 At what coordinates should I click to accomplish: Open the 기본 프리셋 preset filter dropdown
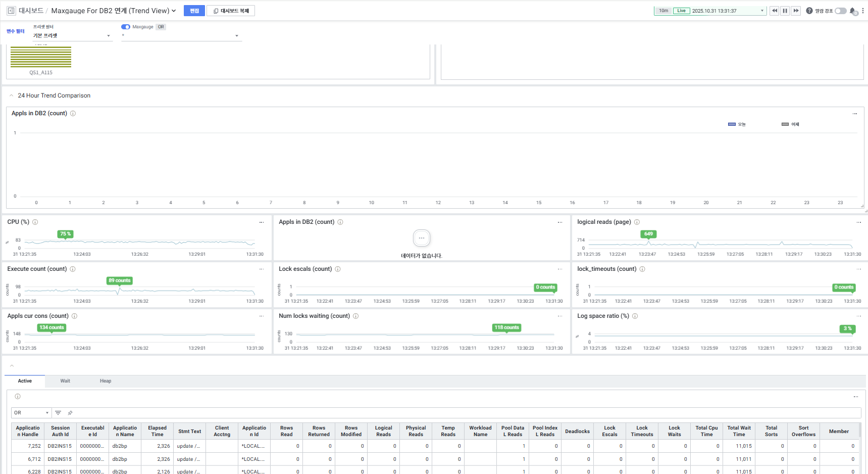coord(72,36)
